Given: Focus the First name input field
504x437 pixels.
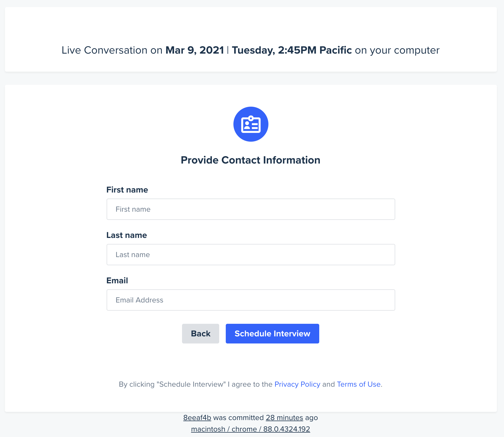Looking at the screenshot, I should coord(251,209).
